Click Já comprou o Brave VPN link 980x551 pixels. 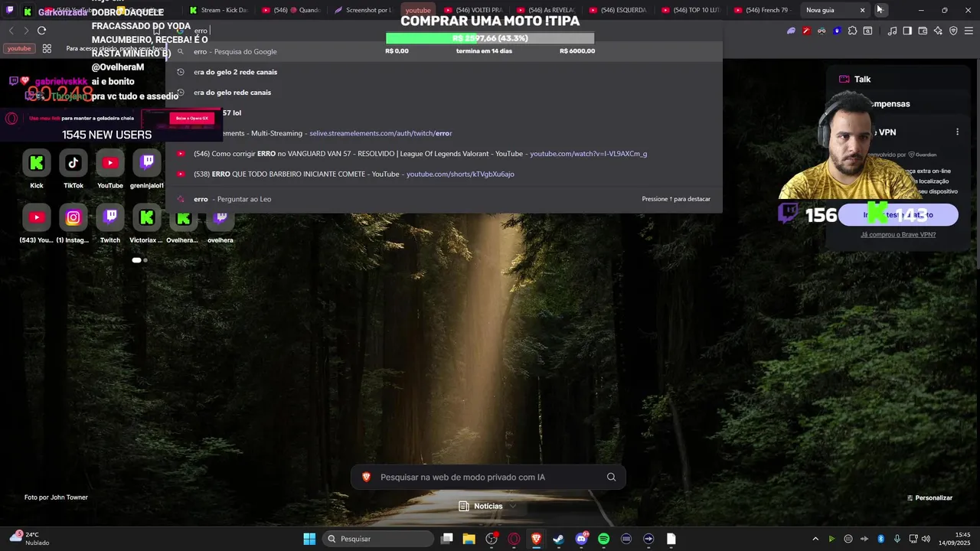point(898,234)
